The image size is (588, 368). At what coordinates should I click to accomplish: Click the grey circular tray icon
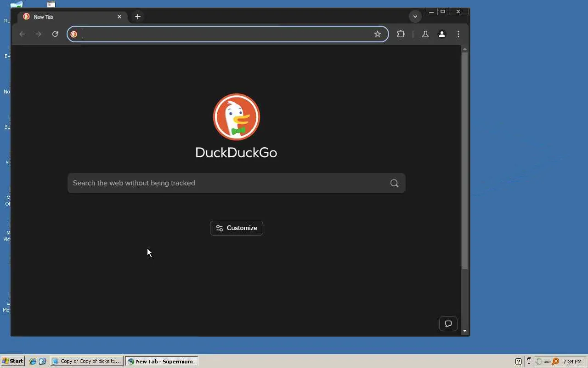pos(539,362)
